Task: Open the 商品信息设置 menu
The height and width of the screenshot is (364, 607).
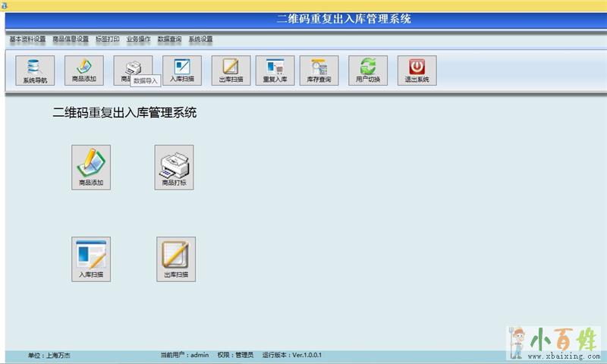Action: coord(71,39)
